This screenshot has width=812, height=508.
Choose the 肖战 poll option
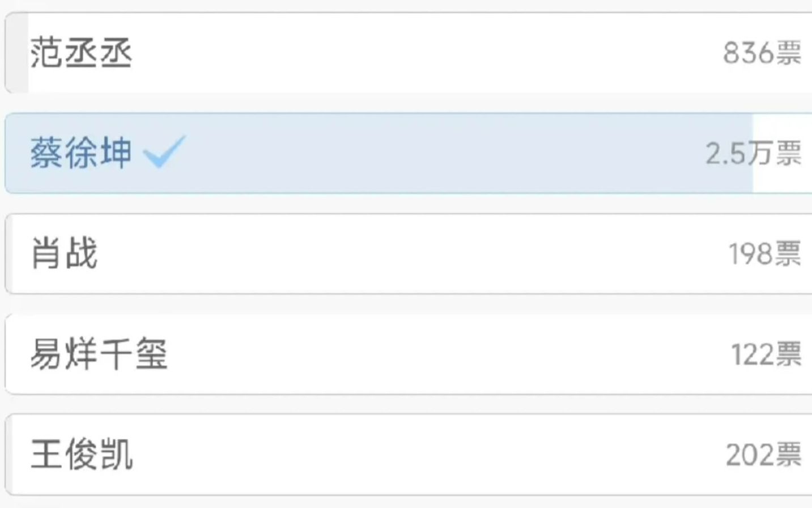[x=408, y=253]
